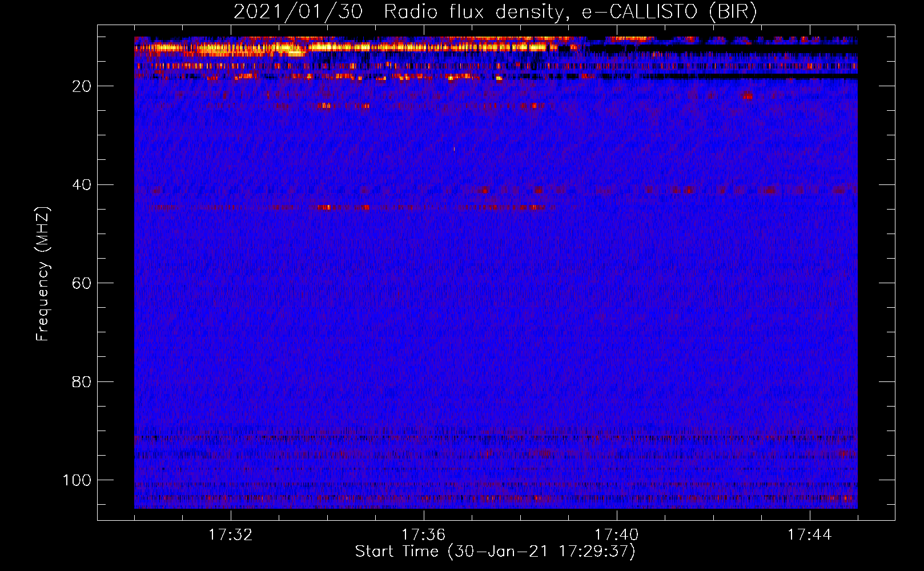This screenshot has width=924, height=571.
Task: Click the 'Frequency (MHZ)' axis label
Action: pyautogui.click(x=43, y=274)
